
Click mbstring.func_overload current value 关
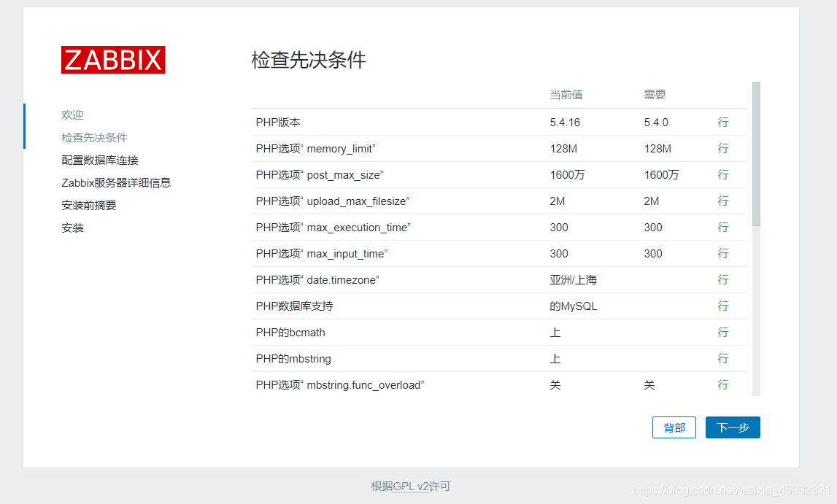click(555, 385)
